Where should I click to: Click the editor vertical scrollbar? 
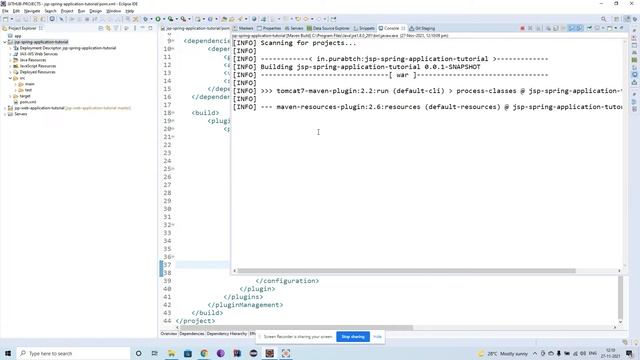620,297
